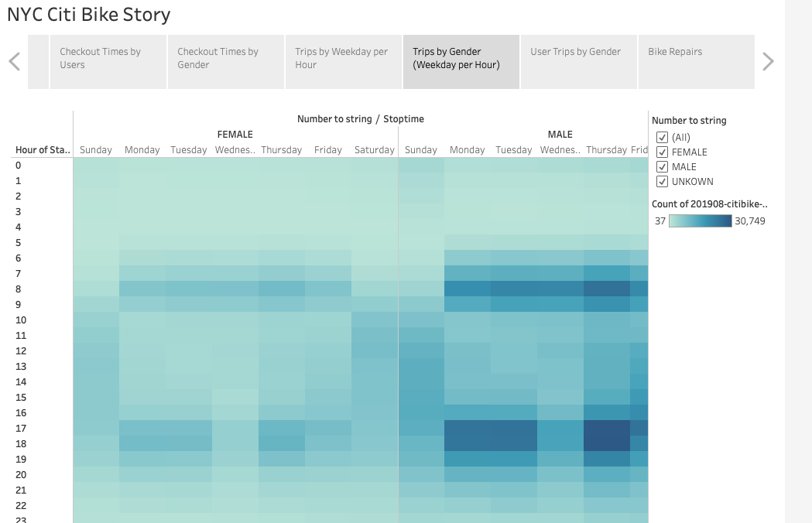The height and width of the screenshot is (523, 812).
Task: Select Friday header under FEMALE
Action: coord(327,150)
